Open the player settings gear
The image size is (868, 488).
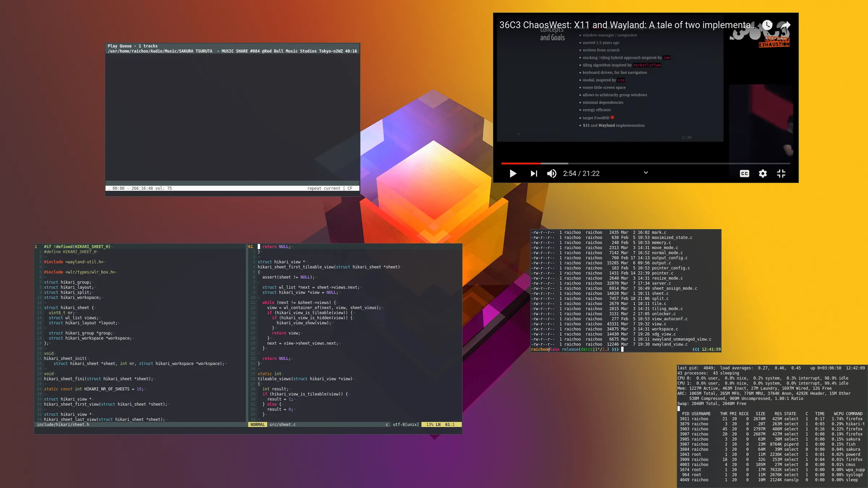point(762,174)
